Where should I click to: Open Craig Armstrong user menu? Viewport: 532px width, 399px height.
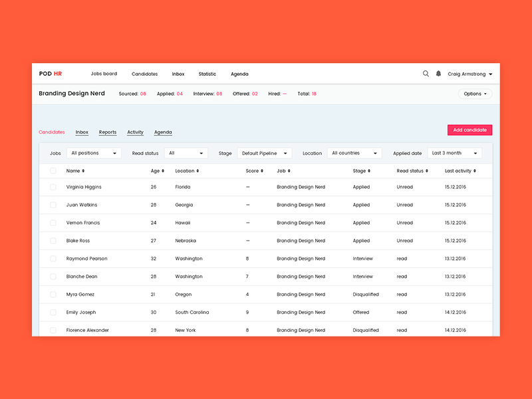pyautogui.click(x=470, y=74)
